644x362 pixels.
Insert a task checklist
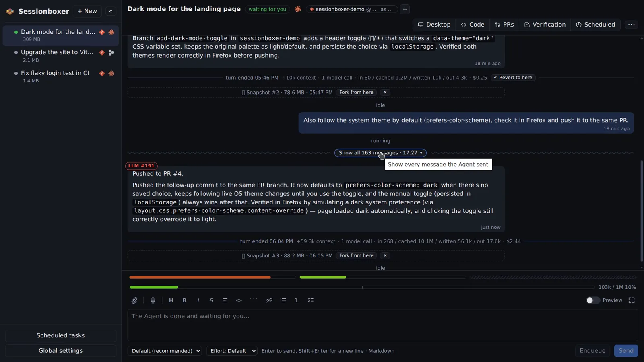click(311, 300)
